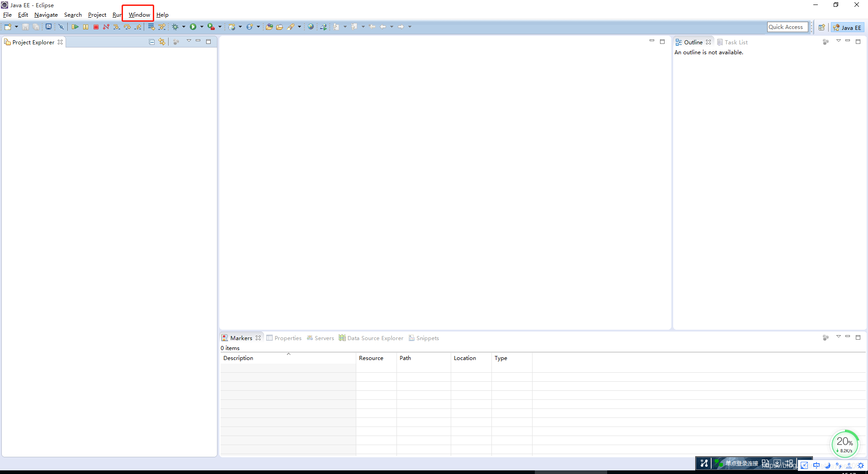The height and width of the screenshot is (474, 868).
Task: Open the Navigate menu
Action: click(46, 15)
